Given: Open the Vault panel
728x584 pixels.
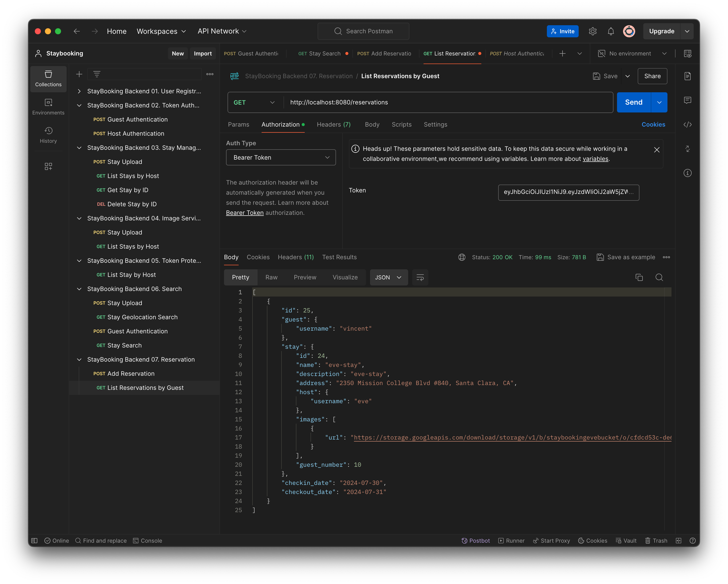Looking at the screenshot, I should point(626,540).
